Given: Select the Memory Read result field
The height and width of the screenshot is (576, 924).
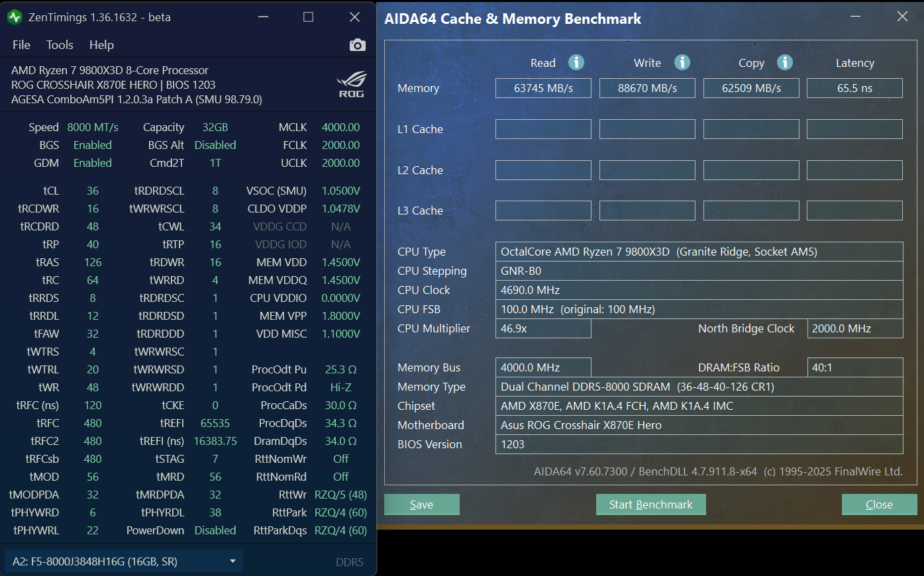Looking at the screenshot, I should [543, 88].
